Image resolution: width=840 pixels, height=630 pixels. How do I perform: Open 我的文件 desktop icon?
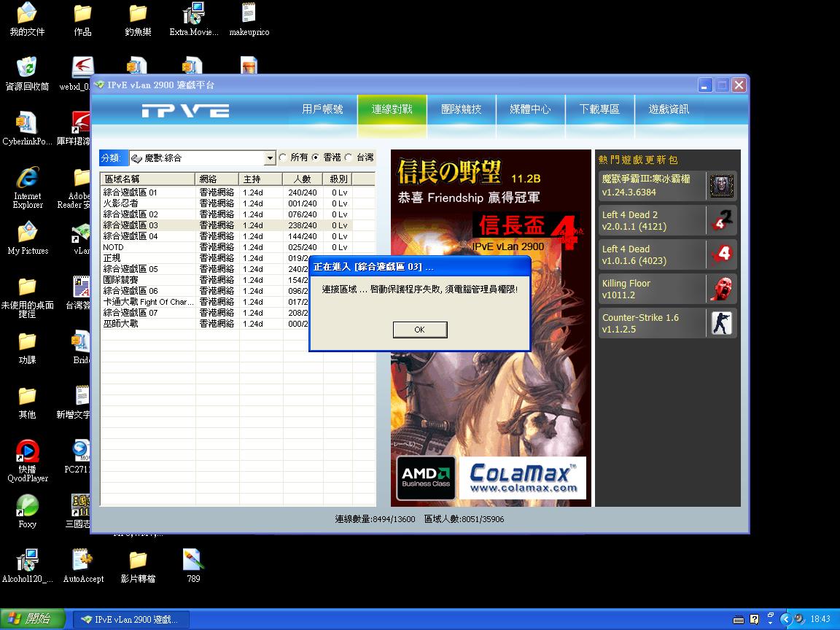tap(27, 19)
